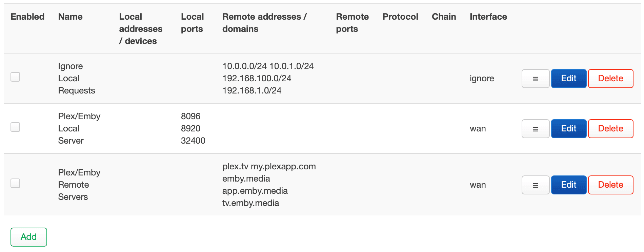
Task: Delete the Ignore Local Requests rule
Action: tap(610, 78)
